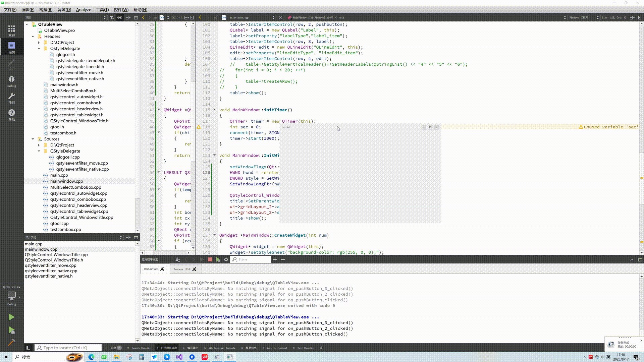Click the Windows Start button
644x362 pixels.
click(6, 357)
